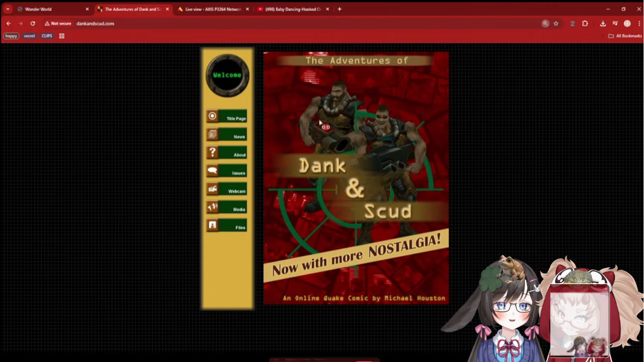The width and height of the screenshot is (644, 362).
Task: Click 'An Online Quake Comic by Michael Houston'
Action: [x=364, y=298]
